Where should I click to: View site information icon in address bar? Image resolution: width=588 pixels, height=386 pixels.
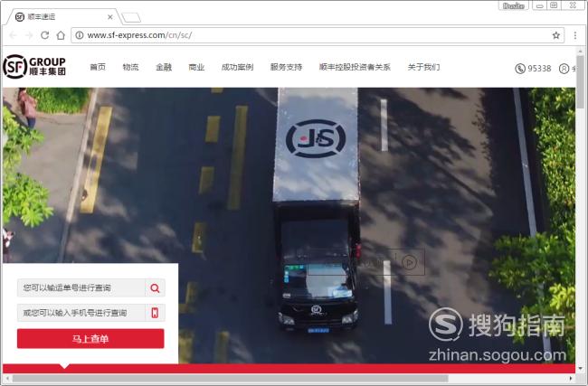(x=79, y=35)
